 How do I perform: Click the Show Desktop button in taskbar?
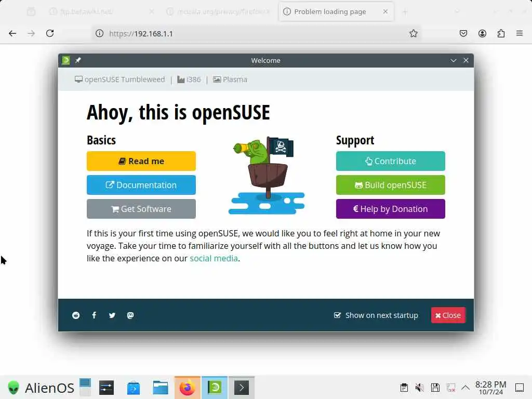click(x=520, y=388)
